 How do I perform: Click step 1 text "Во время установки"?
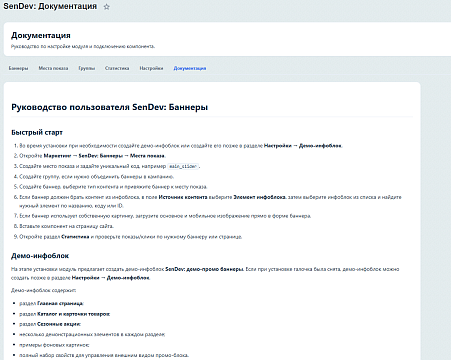[x=43, y=146]
